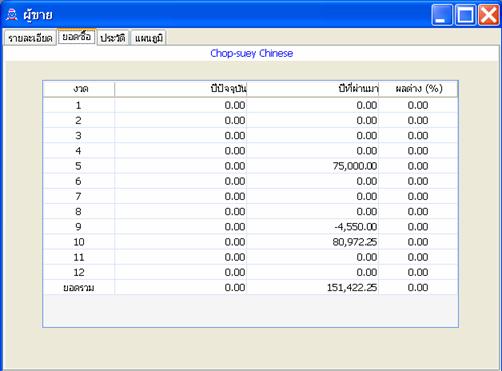Image resolution: width=502 pixels, height=371 pixels.
Task: Click the งวด column header
Action: tap(79, 89)
